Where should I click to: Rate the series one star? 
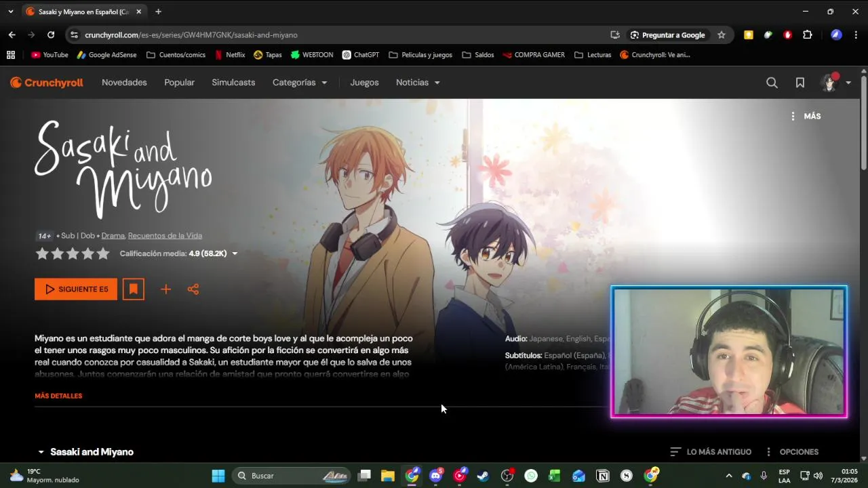(42, 253)
